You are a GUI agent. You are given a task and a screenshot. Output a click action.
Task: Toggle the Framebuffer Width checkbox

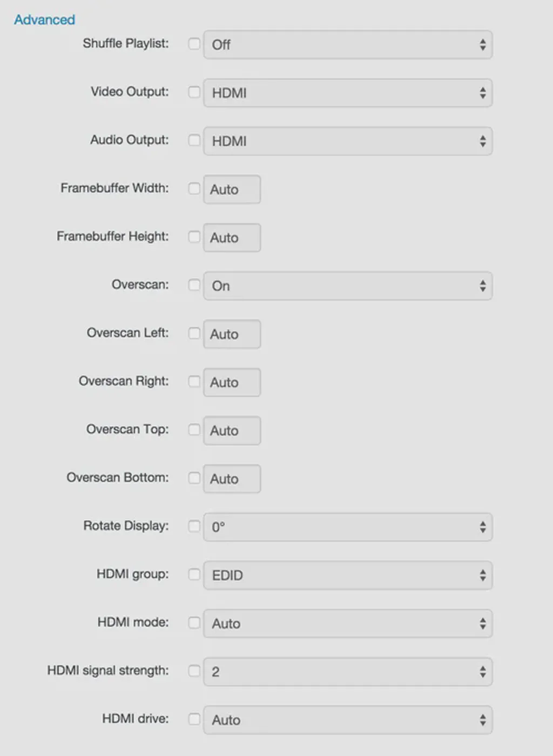click(194, 189)
